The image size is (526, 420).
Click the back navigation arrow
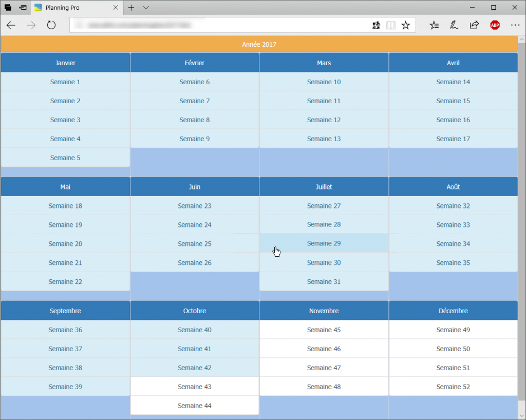point(11,24)
